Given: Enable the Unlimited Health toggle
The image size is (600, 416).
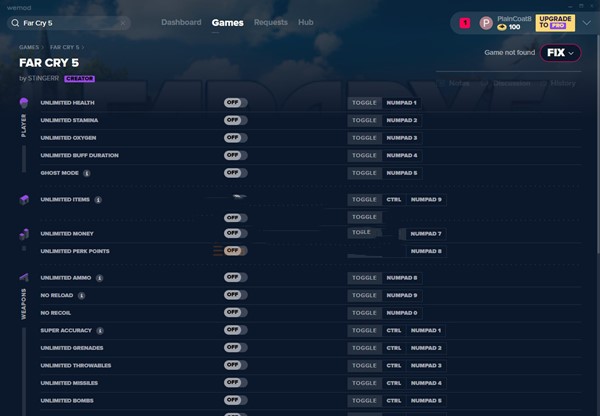Looking at the screenshot, I should point(235,103).
